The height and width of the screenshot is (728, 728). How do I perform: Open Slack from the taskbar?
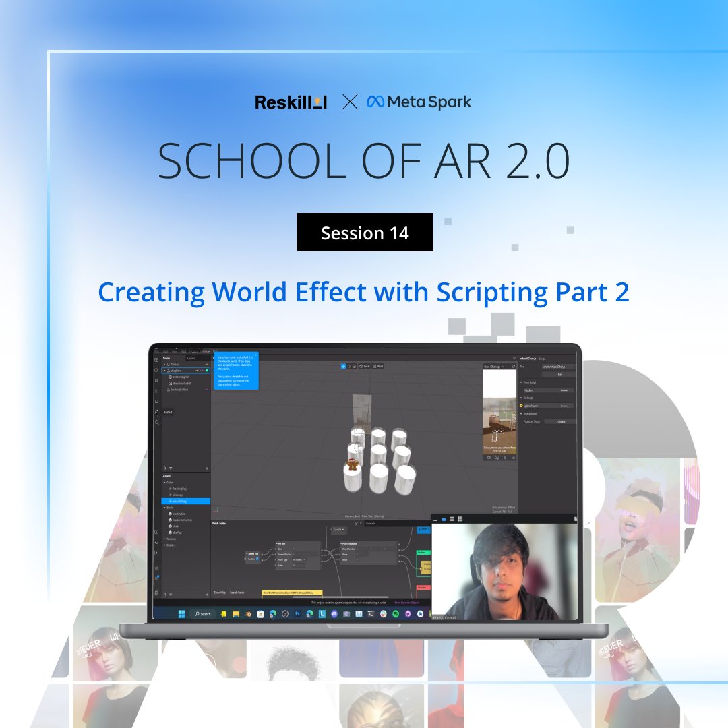[x=384, y=614]
